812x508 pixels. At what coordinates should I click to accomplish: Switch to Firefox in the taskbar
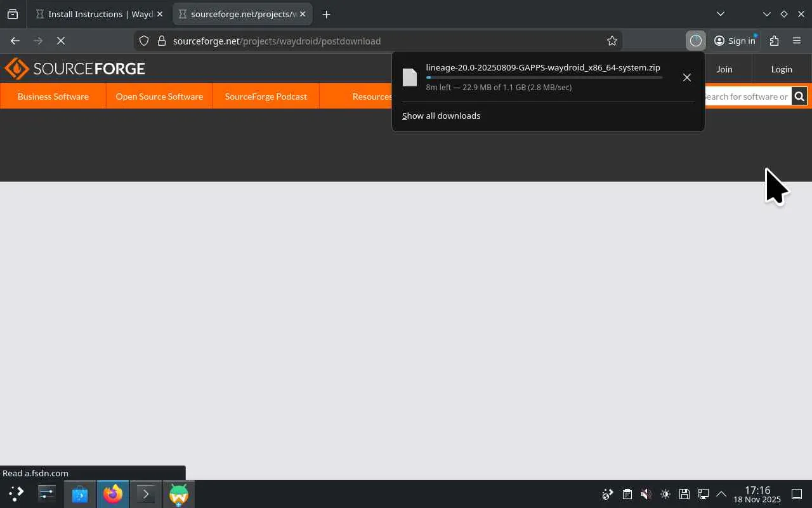pos(113,493)
